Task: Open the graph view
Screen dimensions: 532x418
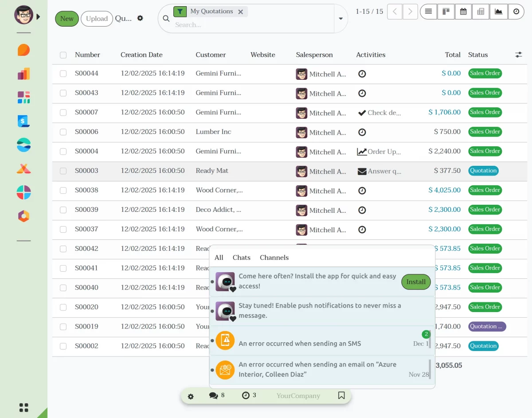Action: pos(498,12)
